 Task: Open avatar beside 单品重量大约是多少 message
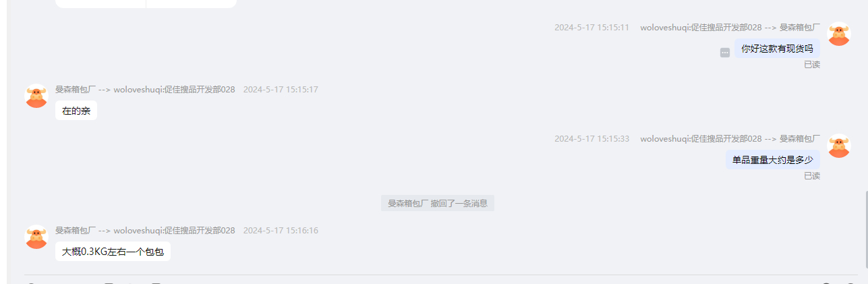tap(839, 146)
